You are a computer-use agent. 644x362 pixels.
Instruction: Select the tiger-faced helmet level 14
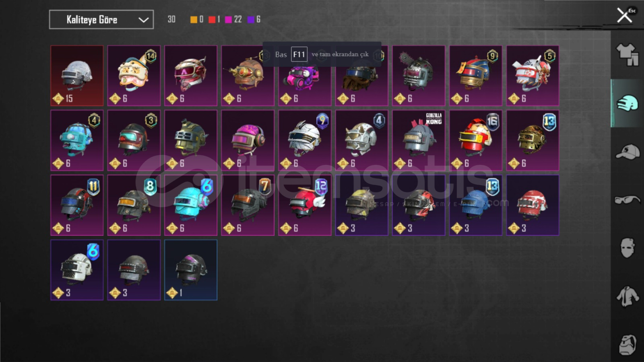point(134,76)
